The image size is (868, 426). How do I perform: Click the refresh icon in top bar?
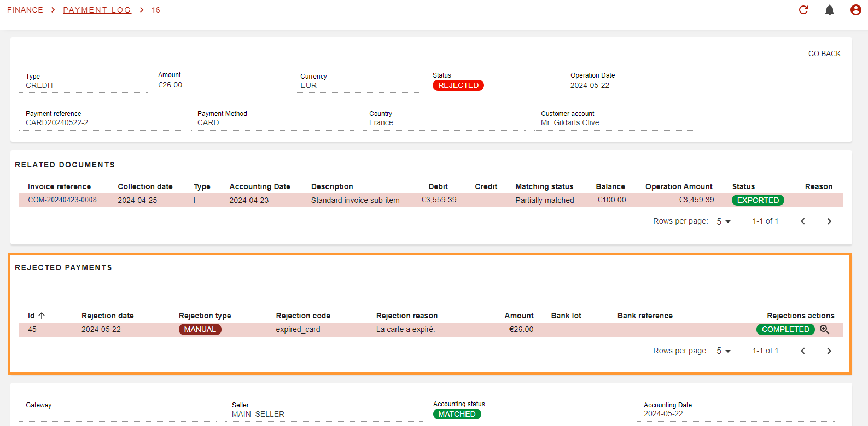click(803, 10)
